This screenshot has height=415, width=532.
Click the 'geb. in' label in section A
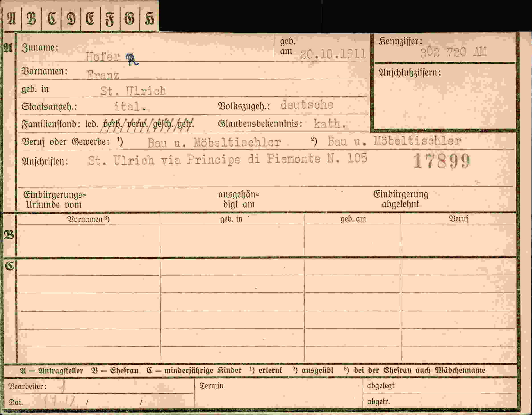point(35,89)
